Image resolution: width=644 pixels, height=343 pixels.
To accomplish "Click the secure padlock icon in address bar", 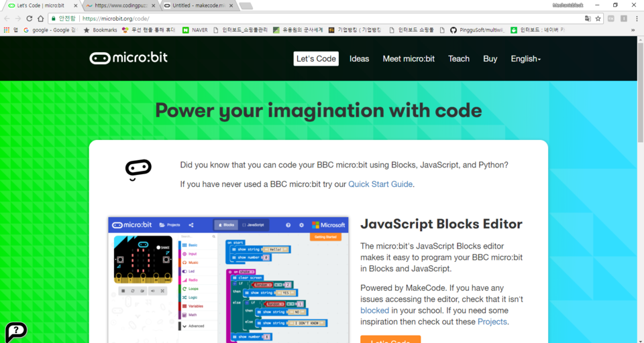I will click(54, 19).
